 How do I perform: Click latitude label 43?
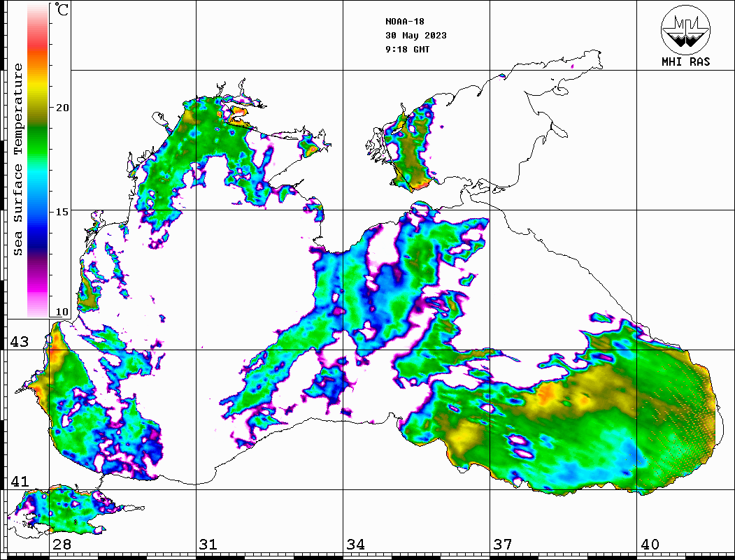click(x=20, y=342)
